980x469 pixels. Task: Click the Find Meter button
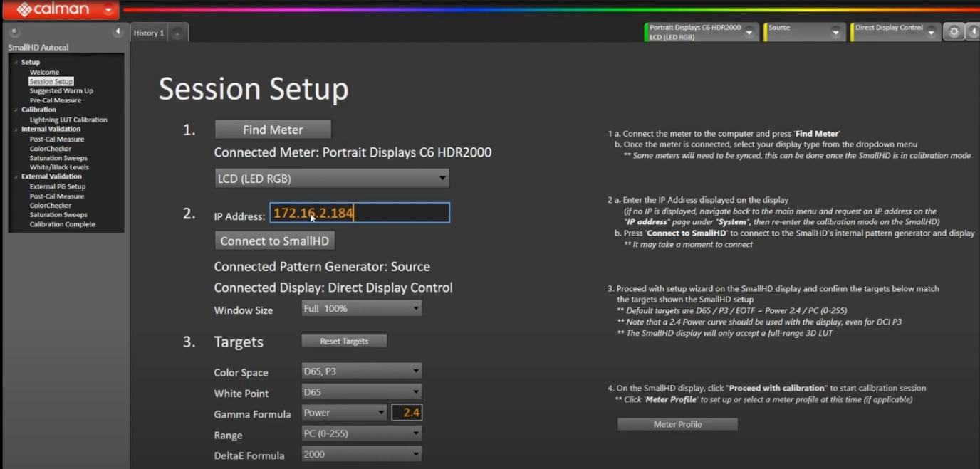[x=273, y=130]
